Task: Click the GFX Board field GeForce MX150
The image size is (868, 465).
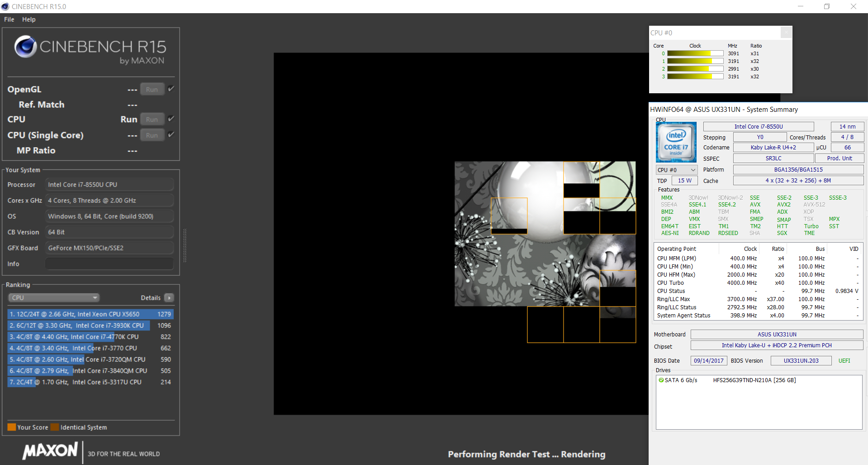Action: pyautogui.click(x=109, y=248)
